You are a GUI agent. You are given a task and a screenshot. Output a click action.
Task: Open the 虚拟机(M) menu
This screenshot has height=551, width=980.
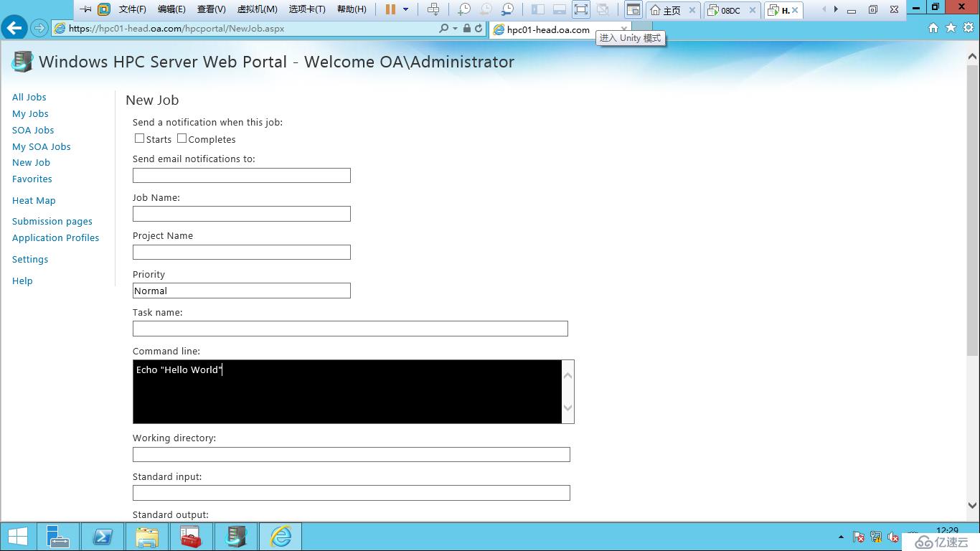click(x=257, y=9)
